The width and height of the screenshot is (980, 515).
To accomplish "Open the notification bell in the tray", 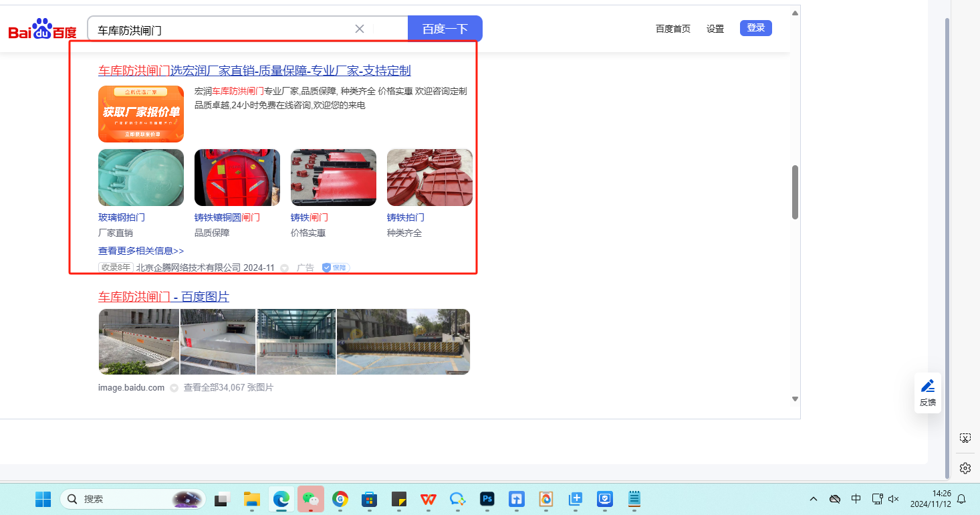I will click(x=962, y=499).
